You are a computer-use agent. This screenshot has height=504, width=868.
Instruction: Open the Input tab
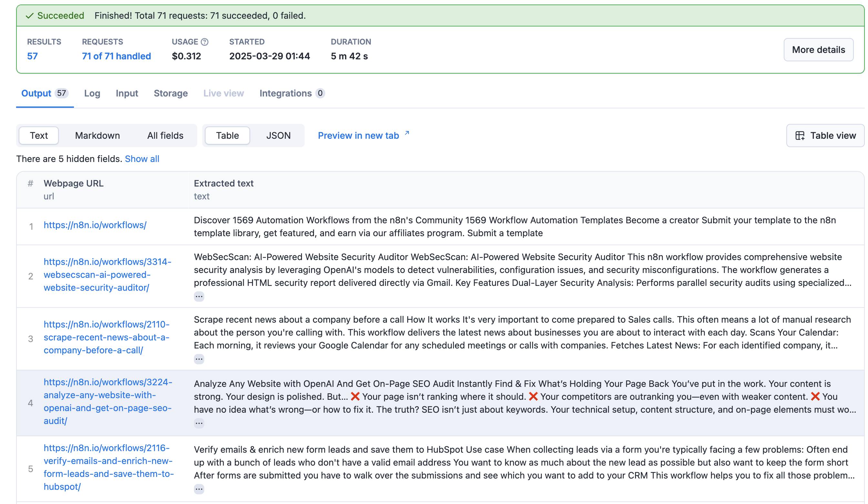coord(127,93)
